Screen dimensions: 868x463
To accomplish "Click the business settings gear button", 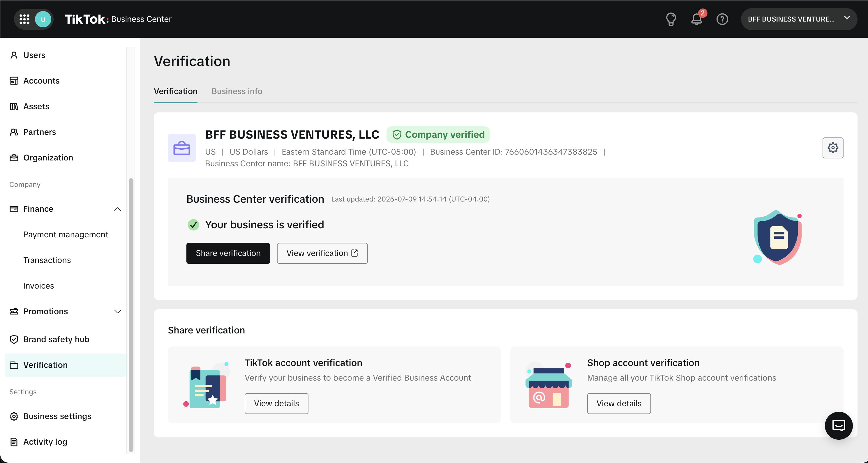I will (x=833, y=148).
